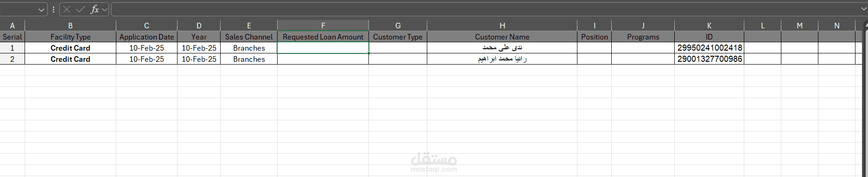This screenshot has width=868, height=177.
Task: Select Year 10-Feb-25 cell in serial 2 row
Action: point(199,59)
